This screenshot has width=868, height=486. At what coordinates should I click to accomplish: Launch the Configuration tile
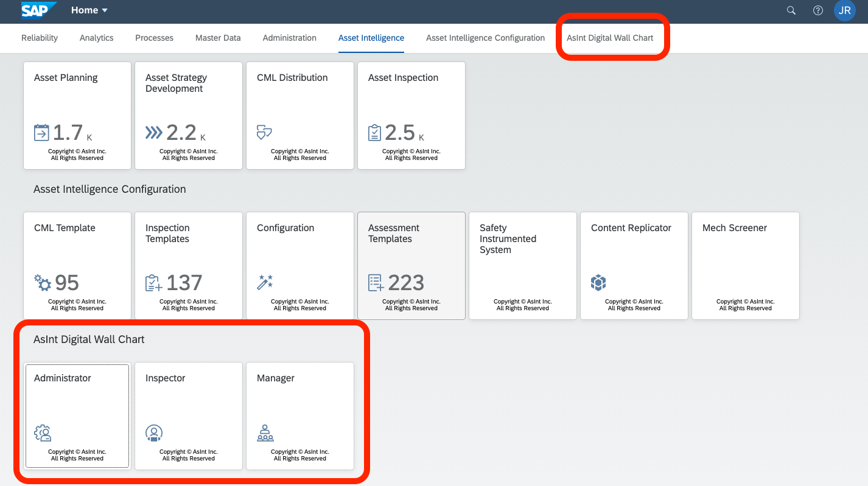tap(300, 266)
